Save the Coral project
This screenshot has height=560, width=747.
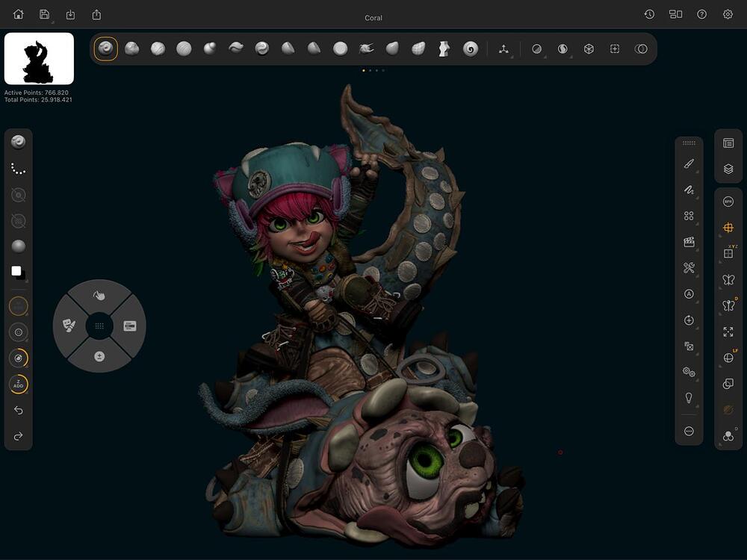[45, 14]
